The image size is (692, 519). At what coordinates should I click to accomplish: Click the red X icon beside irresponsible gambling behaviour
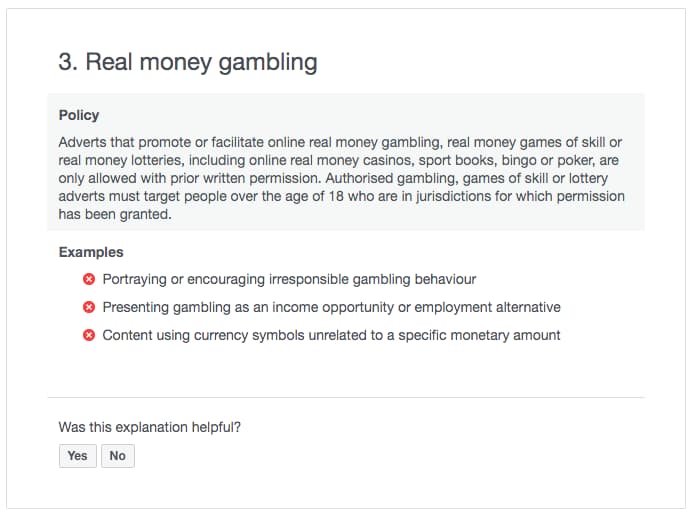click(89, 279)
